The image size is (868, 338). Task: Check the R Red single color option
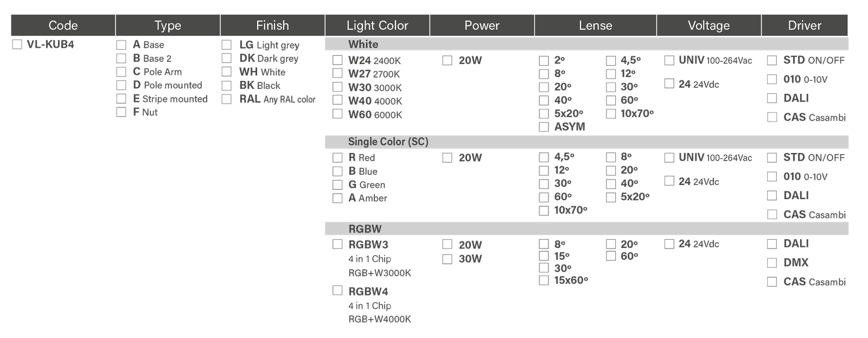(x=337, y=158)
